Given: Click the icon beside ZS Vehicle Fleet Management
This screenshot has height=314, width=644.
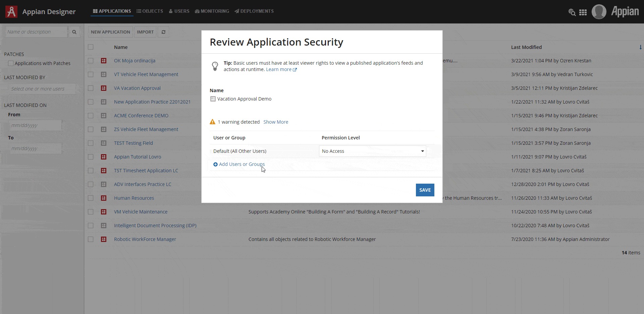Looking at the screenshot, I should (x=104, y=129).
